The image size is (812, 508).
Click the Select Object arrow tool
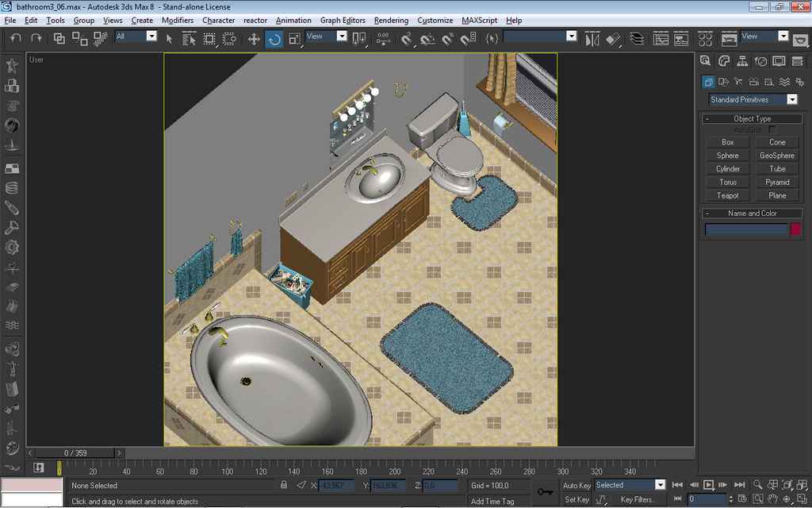point(169,38)
